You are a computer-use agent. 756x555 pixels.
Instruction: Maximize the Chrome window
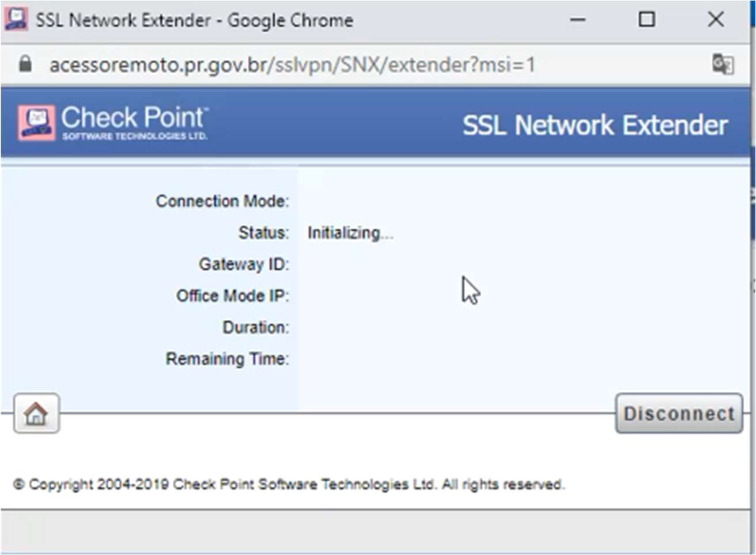tap(647, 20)
